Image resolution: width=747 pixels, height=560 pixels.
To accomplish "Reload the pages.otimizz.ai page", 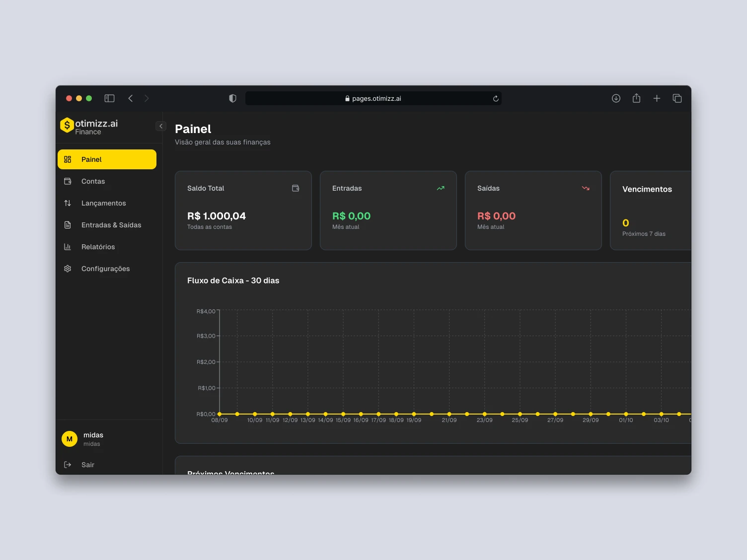I will (x=495, y=98).
